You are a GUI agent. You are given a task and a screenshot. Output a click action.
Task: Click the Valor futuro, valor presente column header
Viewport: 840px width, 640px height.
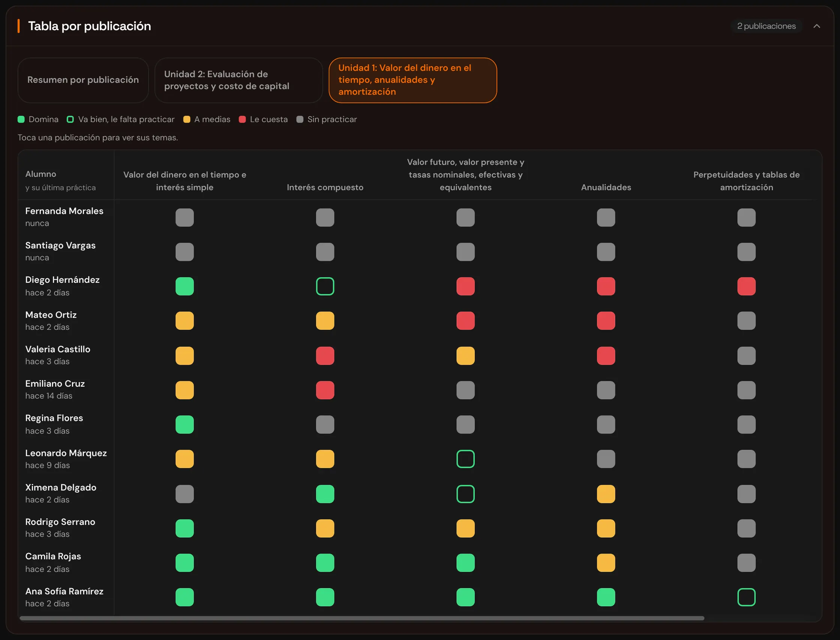[465, 175]
